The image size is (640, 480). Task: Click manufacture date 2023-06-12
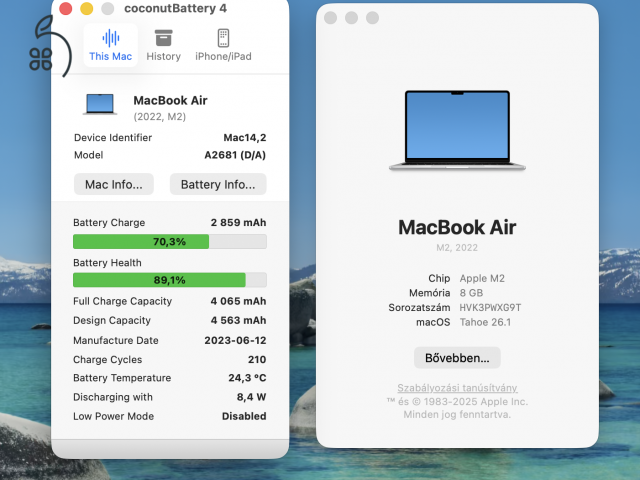tap(235, 340)
